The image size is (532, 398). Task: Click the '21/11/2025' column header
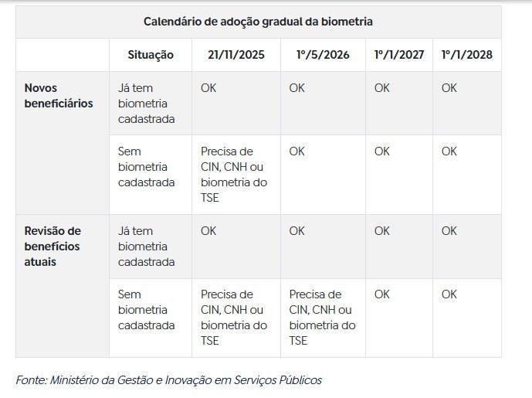(235, 55)
